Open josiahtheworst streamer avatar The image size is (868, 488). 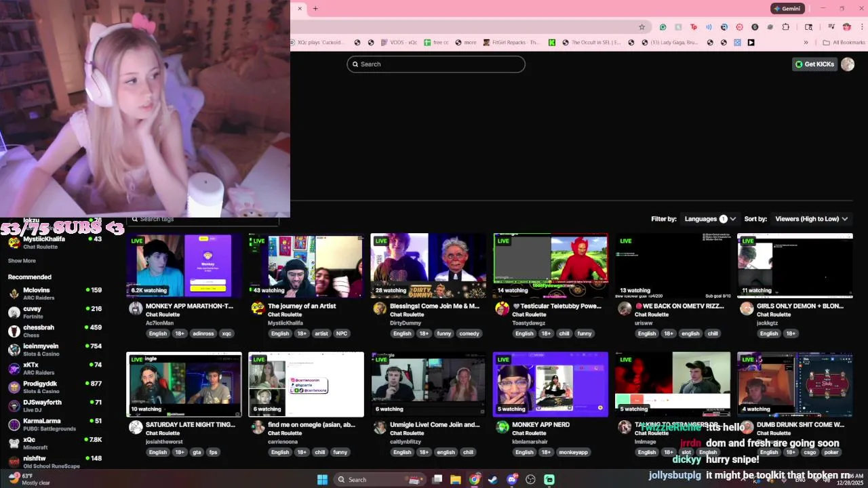[136, 427]
